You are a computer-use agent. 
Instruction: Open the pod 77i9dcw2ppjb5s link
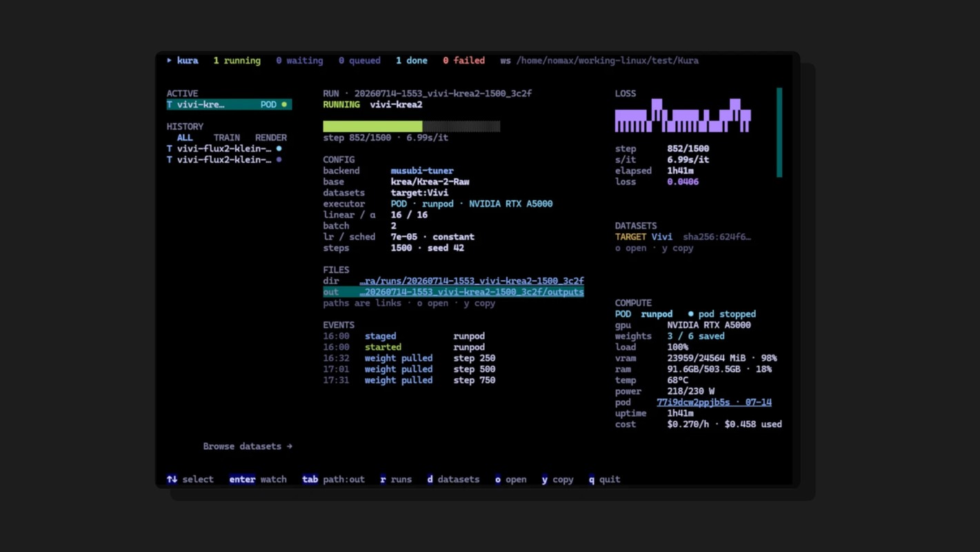pos(714,402)
